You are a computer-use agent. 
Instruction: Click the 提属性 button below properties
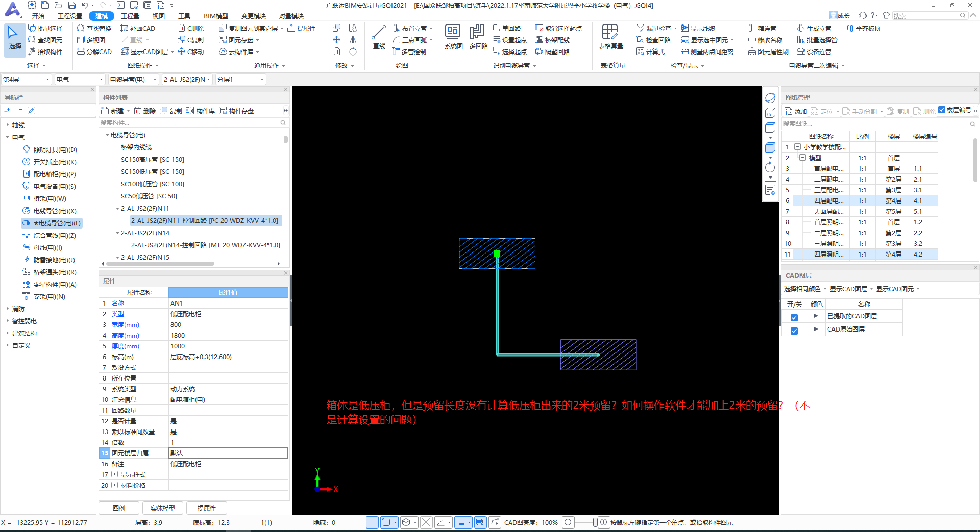tap(207, 508)
